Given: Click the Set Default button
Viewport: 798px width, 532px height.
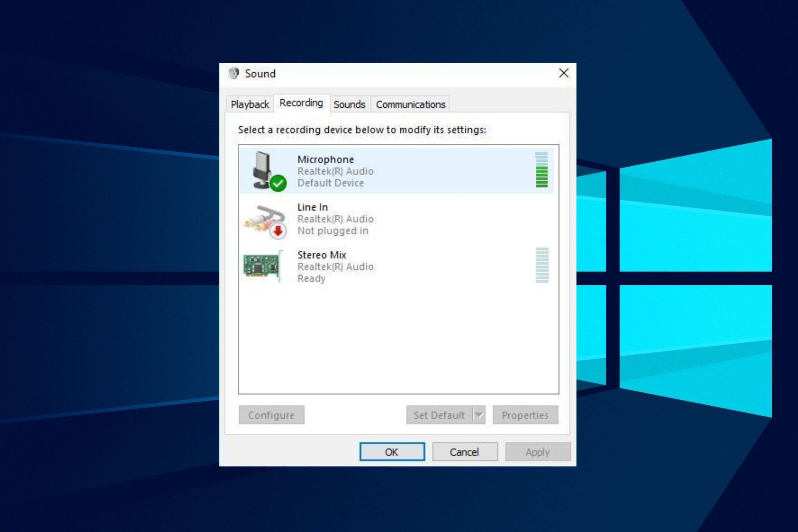Looking at the screenshot, I should pos(439,415).
